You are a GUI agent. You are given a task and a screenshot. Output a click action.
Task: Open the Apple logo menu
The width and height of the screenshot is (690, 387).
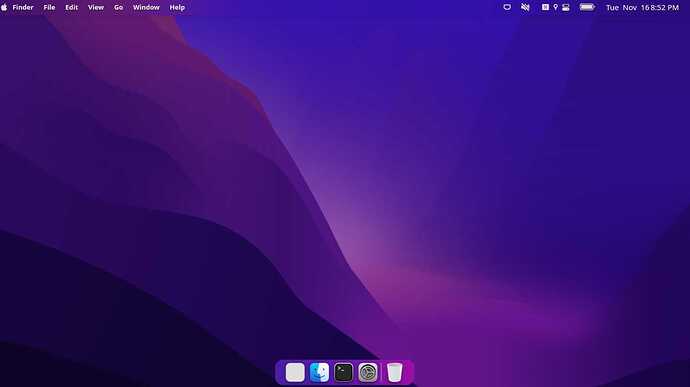4,7
